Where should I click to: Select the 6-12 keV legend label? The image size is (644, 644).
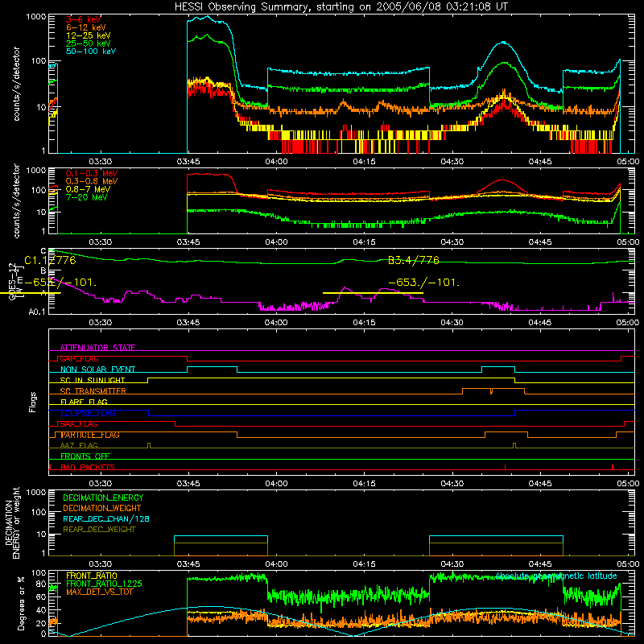(85, 27)
